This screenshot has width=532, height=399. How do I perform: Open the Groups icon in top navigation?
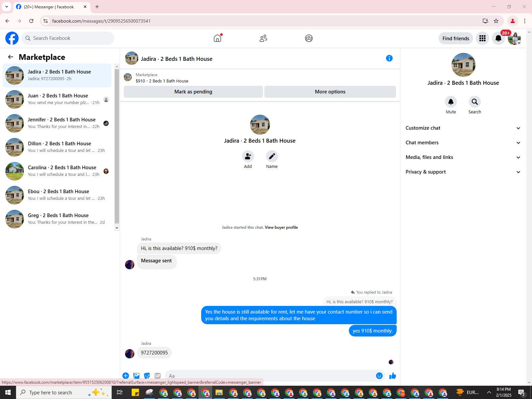tap(309, 38)
